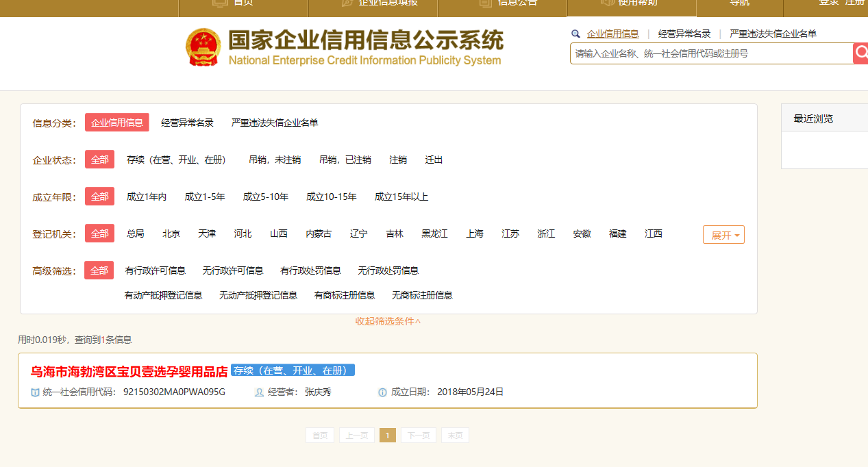Filter by 吊销，已注销 status
The image size is (868, 467).
tap(345, 160)
